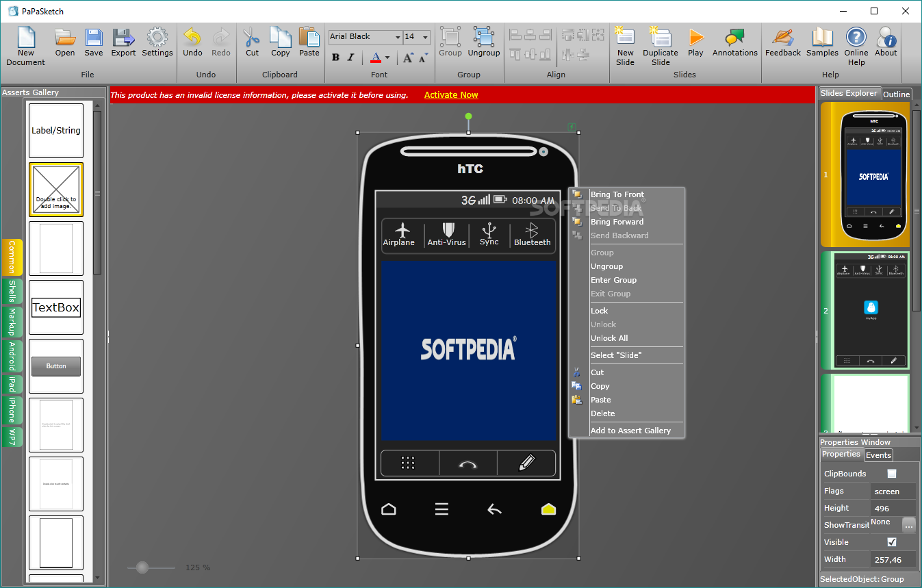Click the Width value field
This screenshot has width=922, height=588.
point(893,559)
